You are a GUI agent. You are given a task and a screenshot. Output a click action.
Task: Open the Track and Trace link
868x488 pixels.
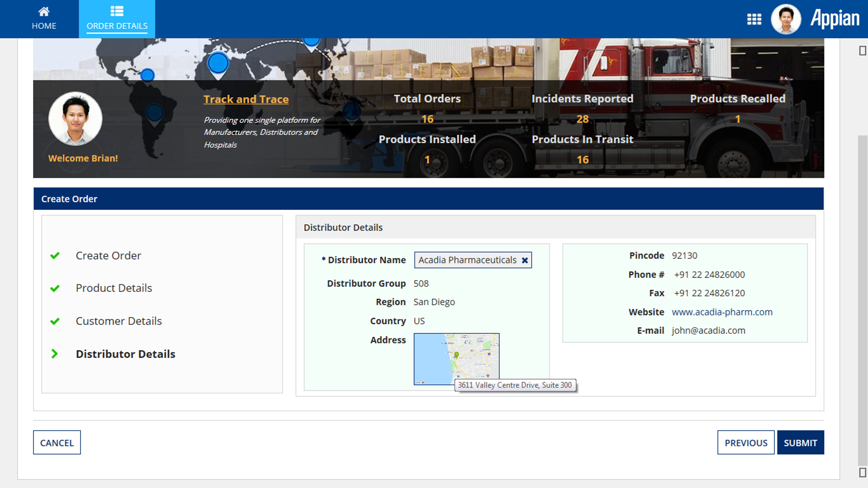[x=246, y=99]
